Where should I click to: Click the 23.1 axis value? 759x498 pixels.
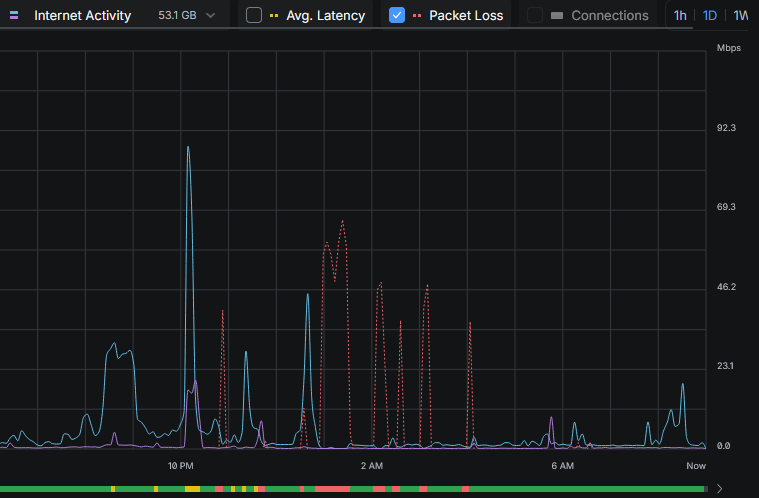click(x=725, y=366)
